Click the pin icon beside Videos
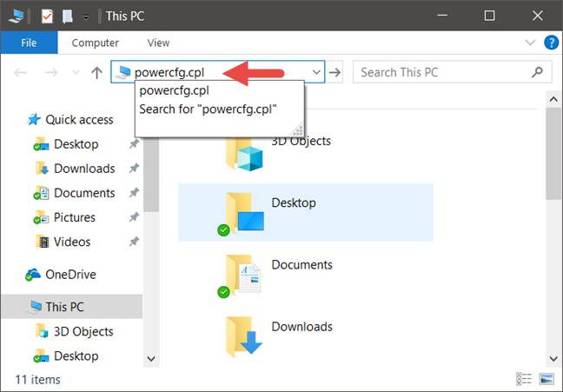 (x=134, y=242)
